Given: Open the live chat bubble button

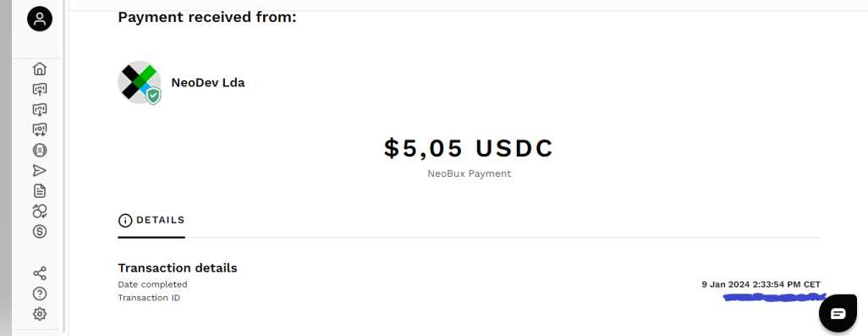Looking at the screenshot, I should pos(838,313).
